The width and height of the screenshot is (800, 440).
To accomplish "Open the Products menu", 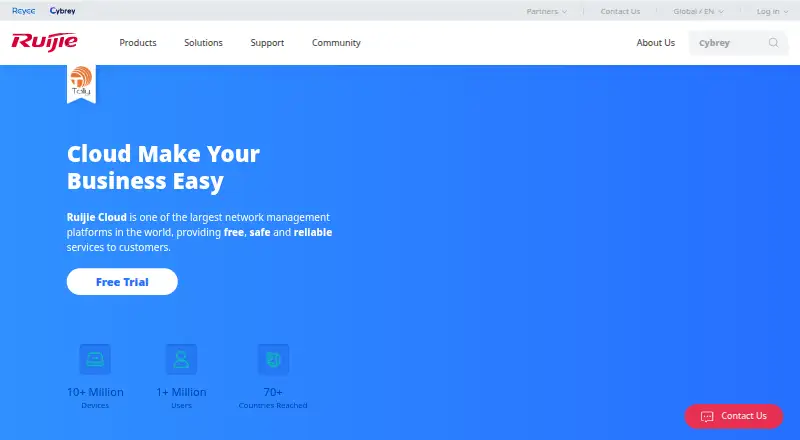I will click(x=138, y=43).
